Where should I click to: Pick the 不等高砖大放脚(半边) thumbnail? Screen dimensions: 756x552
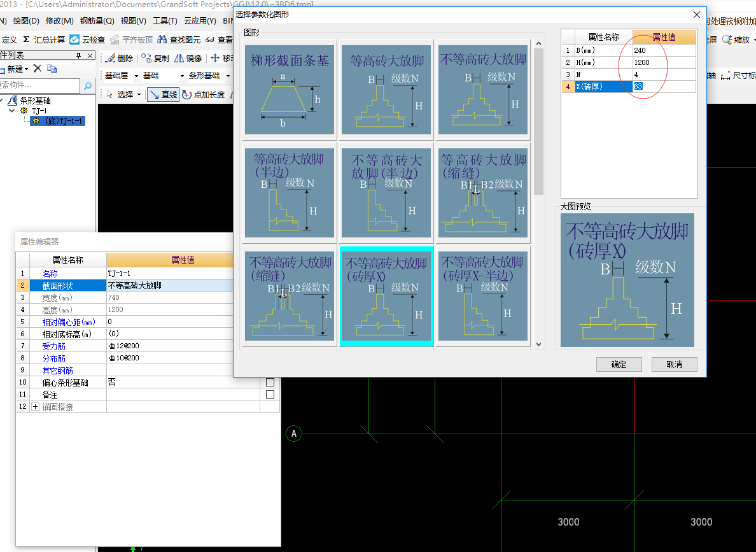[386, 192]
